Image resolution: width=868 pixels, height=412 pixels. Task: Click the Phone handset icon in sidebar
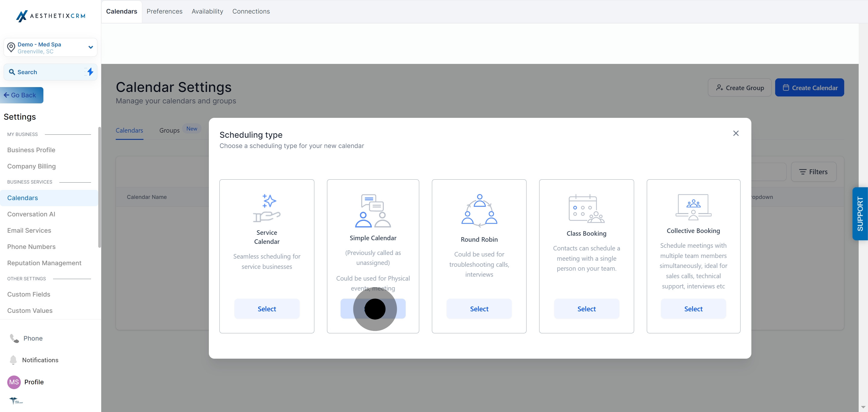click(x=14, y=338)
